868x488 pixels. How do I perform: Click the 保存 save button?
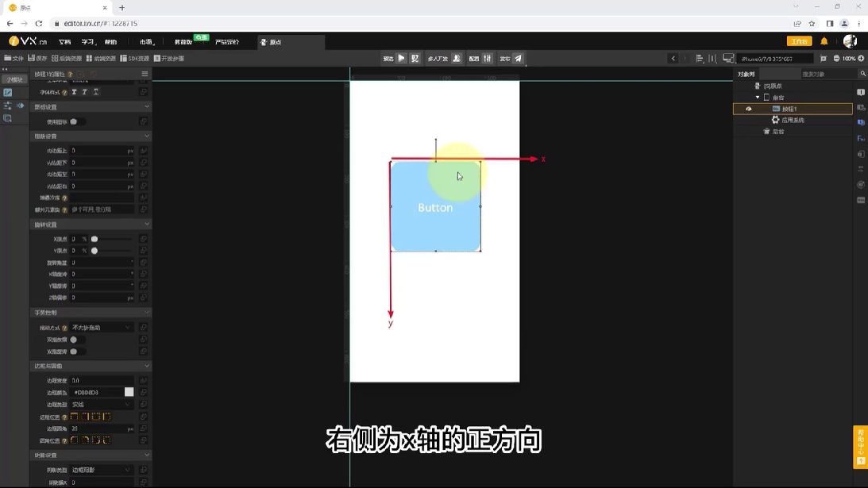coord(37,58)
